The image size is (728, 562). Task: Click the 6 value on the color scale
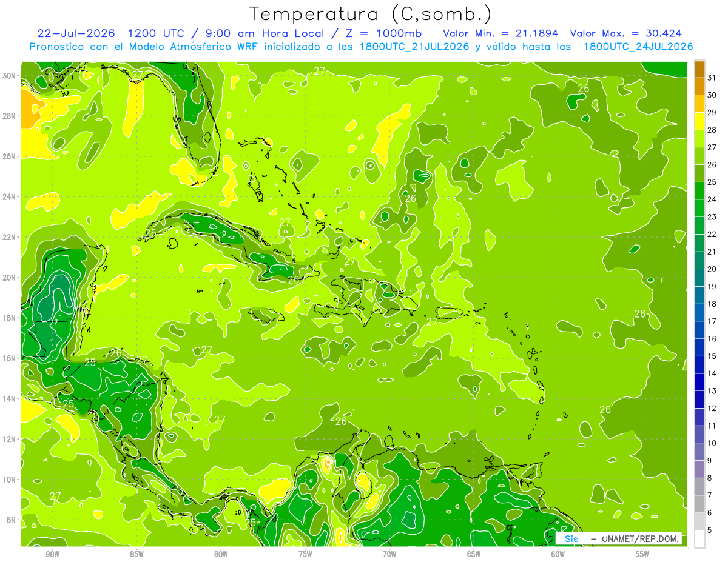point(710,513)
